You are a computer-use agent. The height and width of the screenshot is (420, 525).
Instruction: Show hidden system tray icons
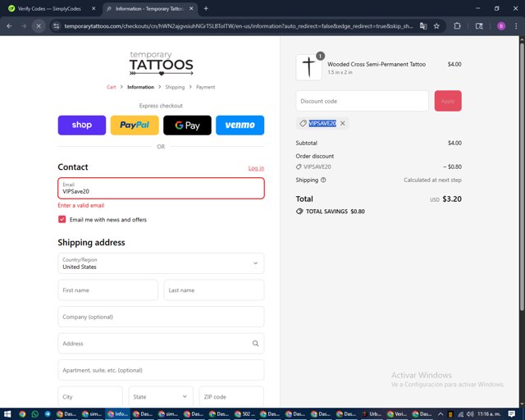tap(441, 414)
